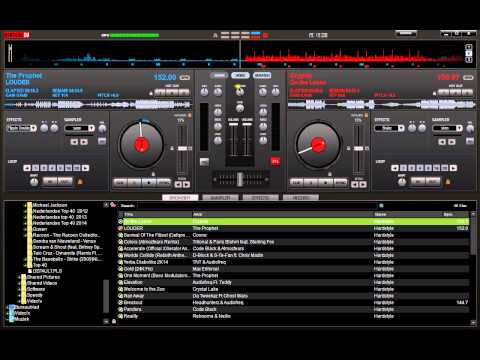The width and height of the screenshot is (480, 360).
Task: Double the left deck loop with right arrow
Action: click(x=85, y=168)
